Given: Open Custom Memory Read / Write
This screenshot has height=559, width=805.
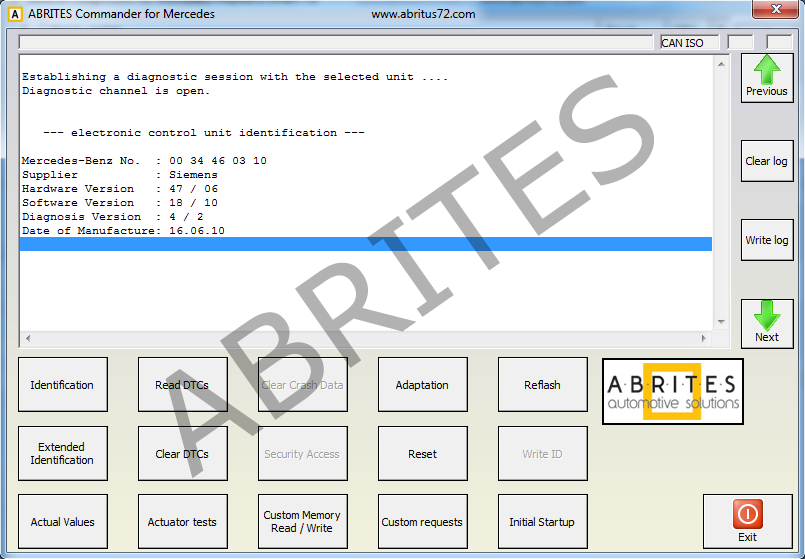Looking at the screenshot, I should click(x=303, y=522).
